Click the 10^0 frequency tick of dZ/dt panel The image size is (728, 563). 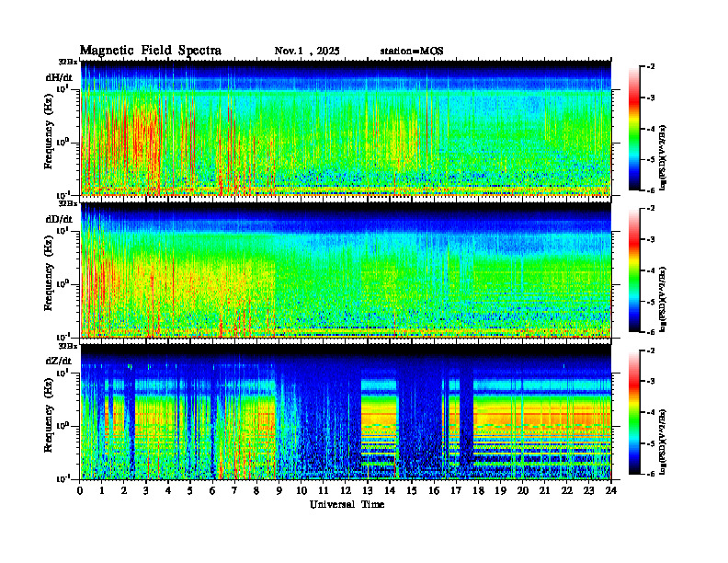[63, 425]
